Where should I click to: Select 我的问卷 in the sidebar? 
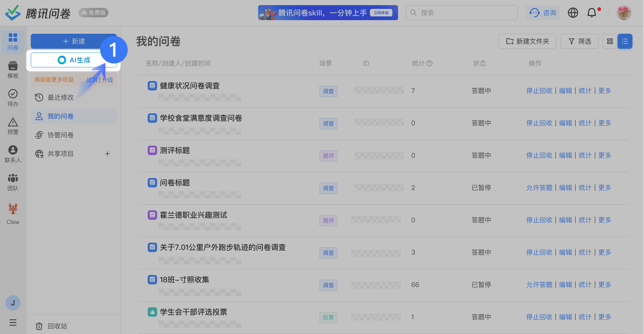point(74,116)
